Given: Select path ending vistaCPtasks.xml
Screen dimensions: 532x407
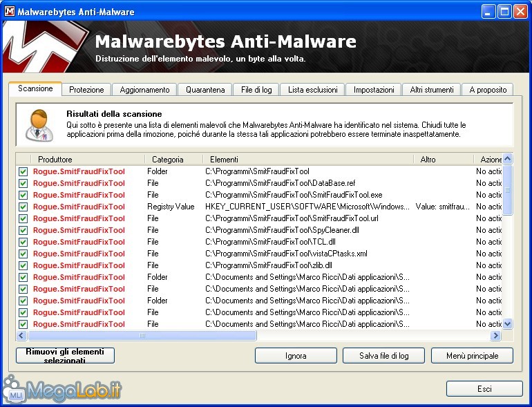Looking at the screenshot, I should [286, 254].
